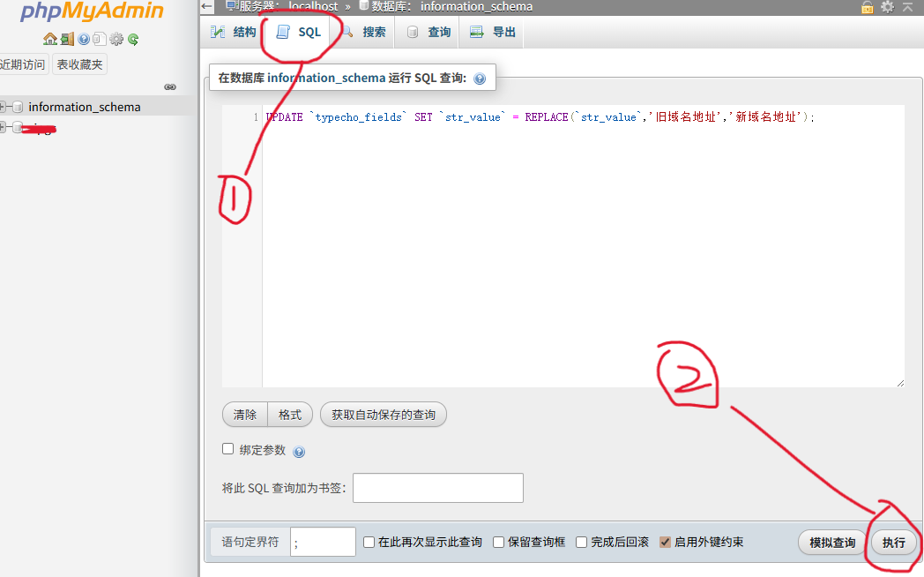Click the chain link icon in sidebar

pyautogui.click(x=170, y=86)
